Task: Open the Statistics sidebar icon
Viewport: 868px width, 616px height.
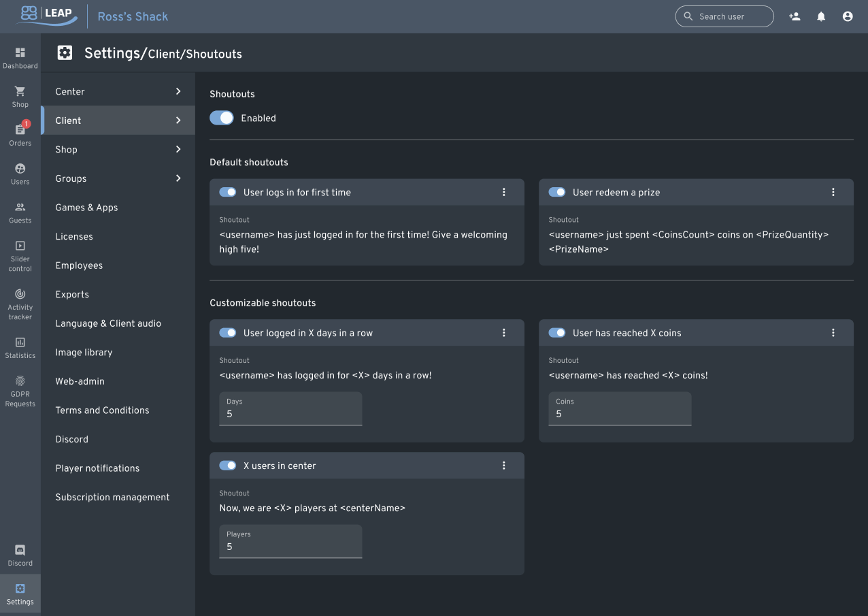Action: click(x=20, y=342)
